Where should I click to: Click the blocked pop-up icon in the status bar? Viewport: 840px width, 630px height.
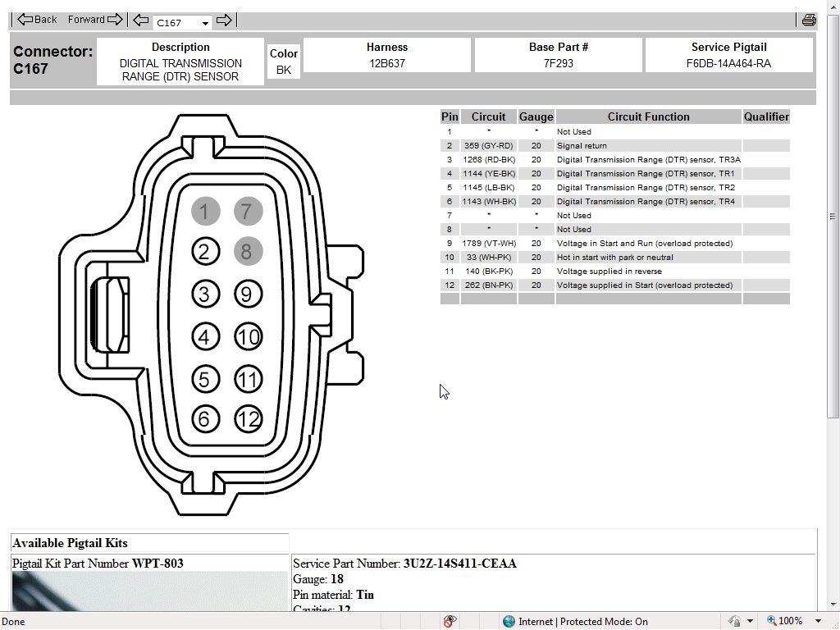click(449, 621)
